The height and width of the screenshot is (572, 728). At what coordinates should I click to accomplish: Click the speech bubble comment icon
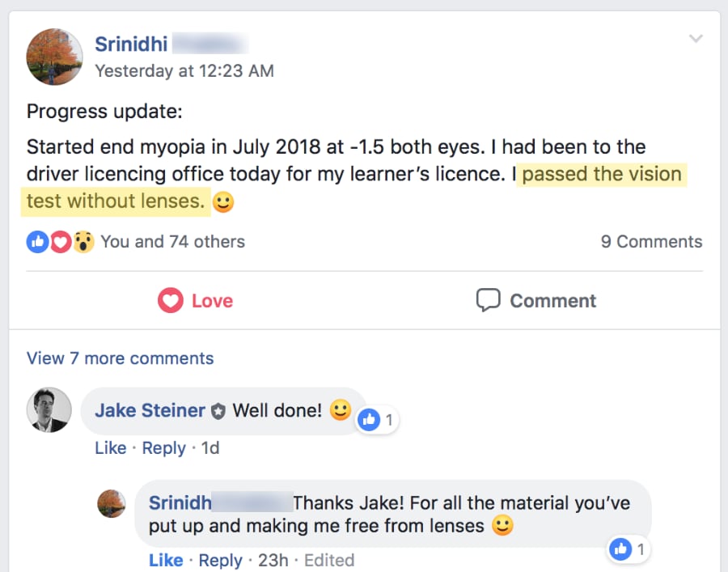pyautogui.click(x=488, y=300)
